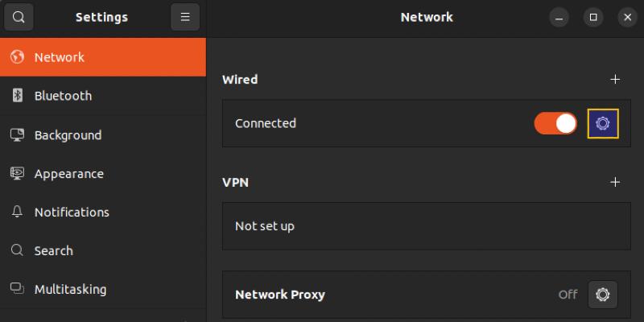Image resolution: width=644 pixels, height=322 pixels.
Task: Select Bluetooth in the sidebar
Action: pos(63,96)
